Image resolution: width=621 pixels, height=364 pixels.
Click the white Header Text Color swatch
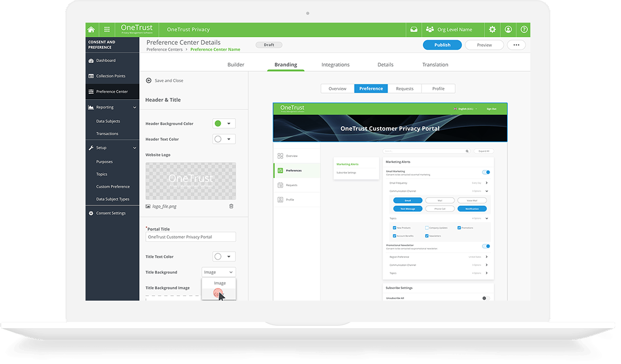218,139
